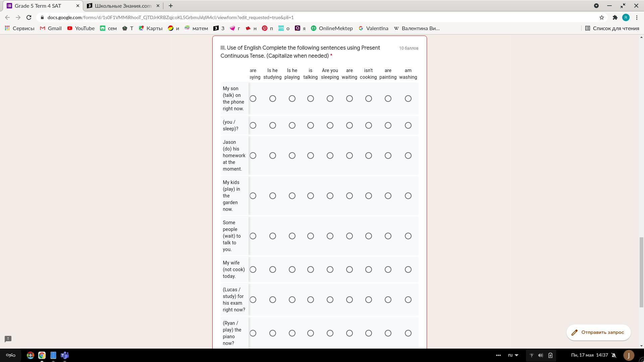Open Microsoft Teams from the taskbar
The height and width of the screenshot is (362, 644).
[x=65, y=355]
